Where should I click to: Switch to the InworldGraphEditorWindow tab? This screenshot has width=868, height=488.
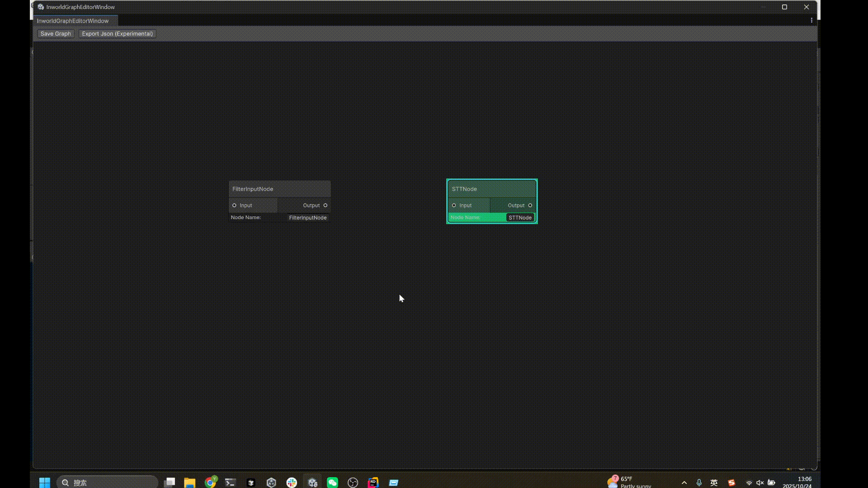[72, 21]
